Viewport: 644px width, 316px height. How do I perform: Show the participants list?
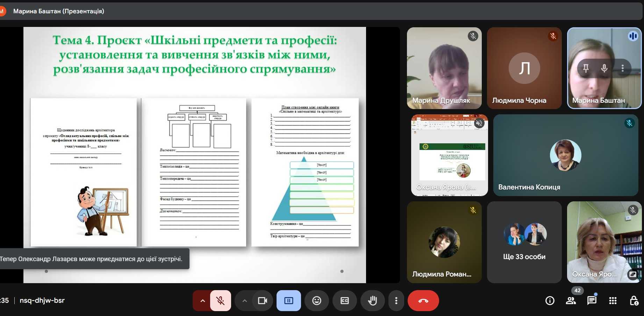571,301
